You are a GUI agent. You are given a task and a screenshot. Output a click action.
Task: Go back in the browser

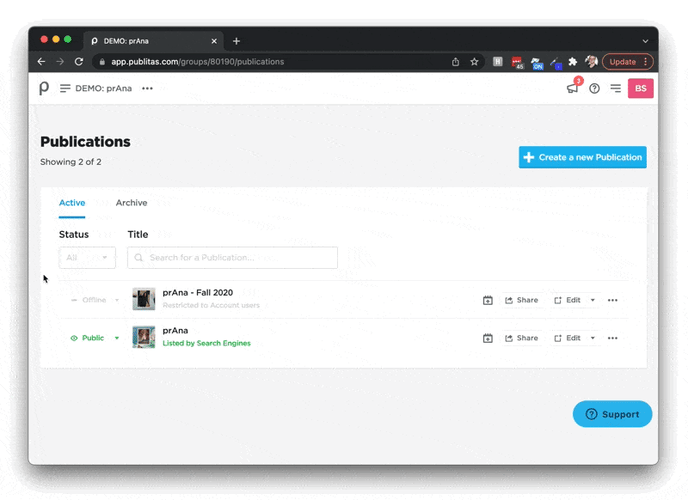tap(41, 61)
